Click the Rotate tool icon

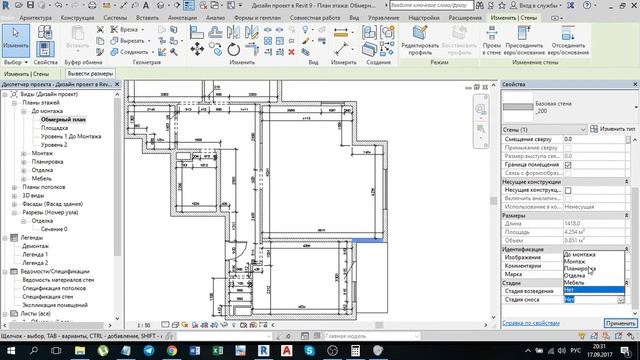point(233,50)
